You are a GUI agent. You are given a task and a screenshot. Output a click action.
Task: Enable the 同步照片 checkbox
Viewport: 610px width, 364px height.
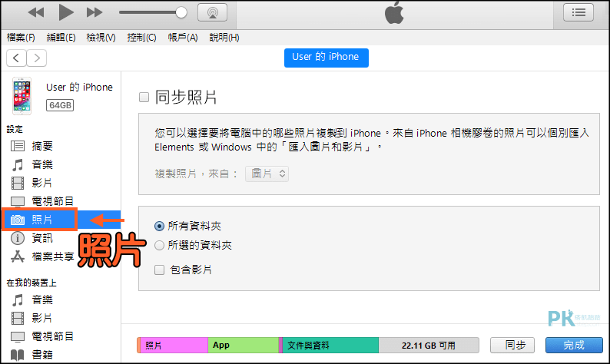click(x=144, y=98)
